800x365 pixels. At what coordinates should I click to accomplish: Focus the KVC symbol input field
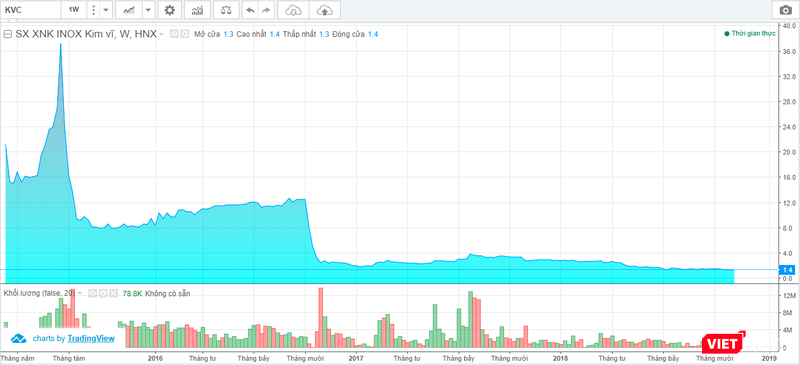(x=30, y=10)
